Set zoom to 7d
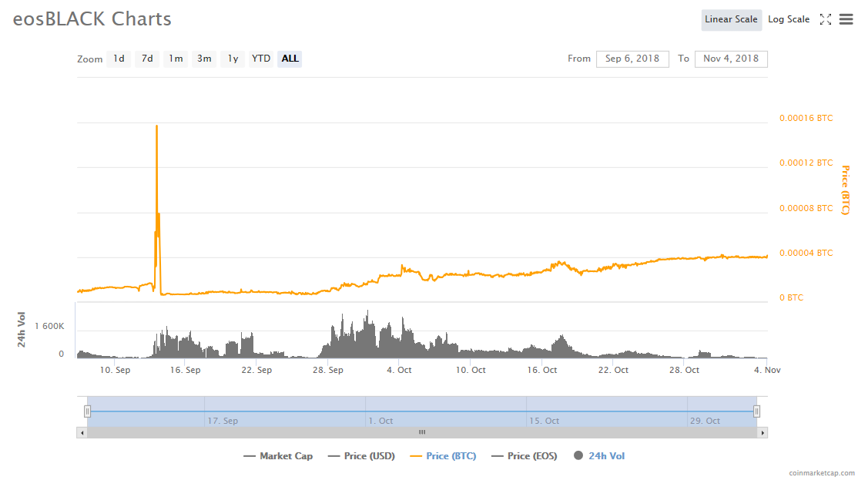The height and width of the screenshot is (487, 868). click(x=147, y=59)
